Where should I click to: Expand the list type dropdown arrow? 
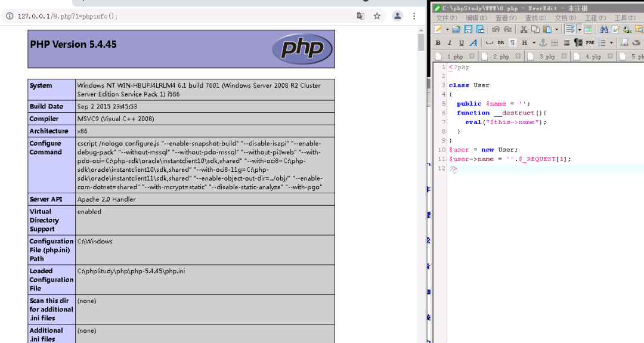[x=611, y=43]
